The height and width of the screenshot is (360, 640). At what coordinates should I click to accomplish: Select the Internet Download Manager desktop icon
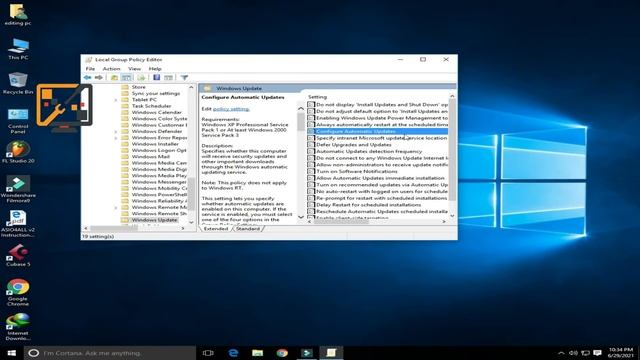coord(18,327)
